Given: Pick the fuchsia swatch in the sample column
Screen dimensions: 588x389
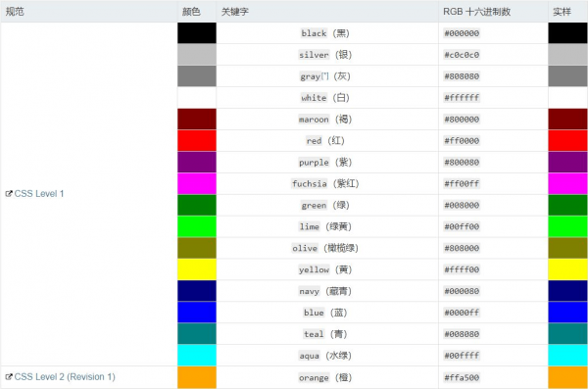Looking at the screenshot, I should (x=567, y=184).
